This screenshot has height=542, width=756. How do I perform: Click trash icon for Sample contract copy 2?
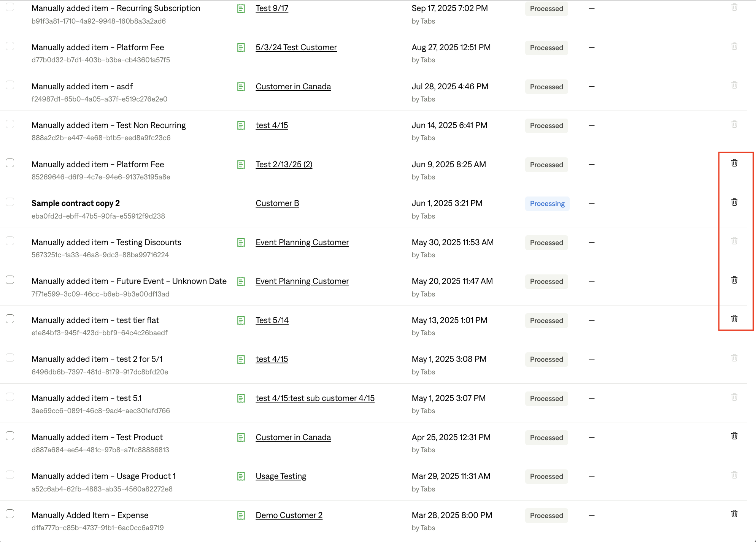(734, 202)
